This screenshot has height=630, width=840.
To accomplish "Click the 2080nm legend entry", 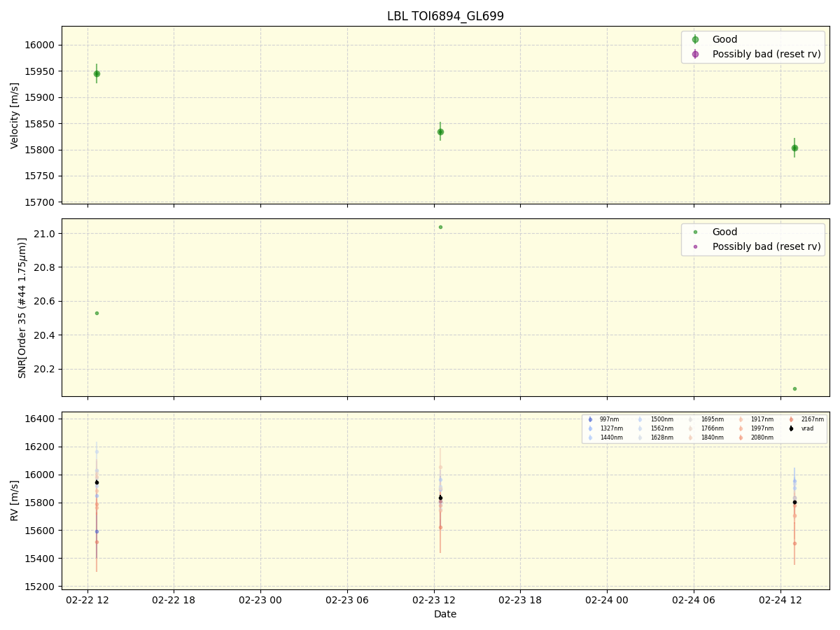I will pos(762,437).
